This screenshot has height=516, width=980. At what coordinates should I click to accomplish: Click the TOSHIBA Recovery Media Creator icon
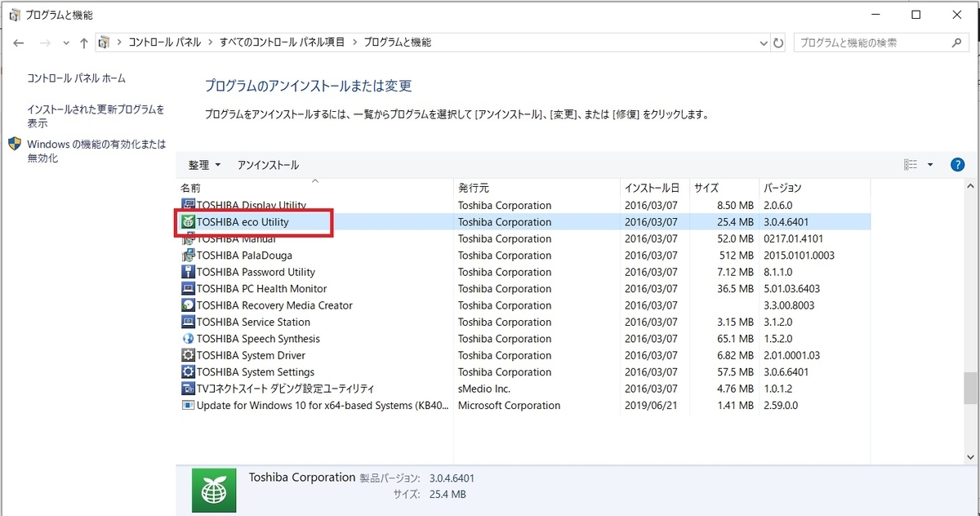[x=188, y=305]
